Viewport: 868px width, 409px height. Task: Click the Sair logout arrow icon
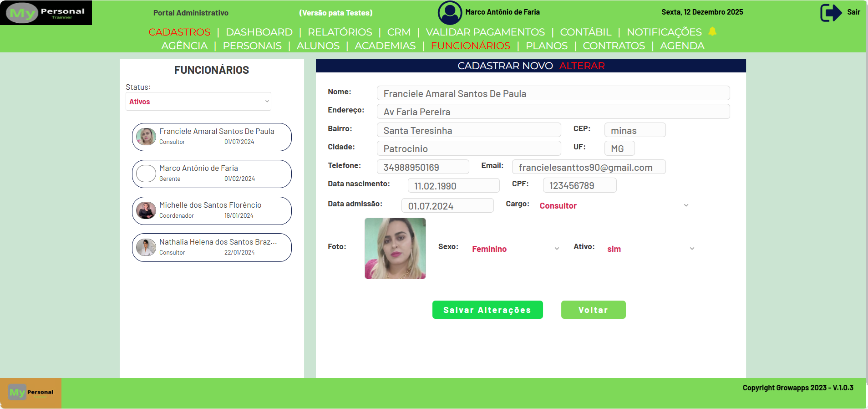tap(831, 13)
